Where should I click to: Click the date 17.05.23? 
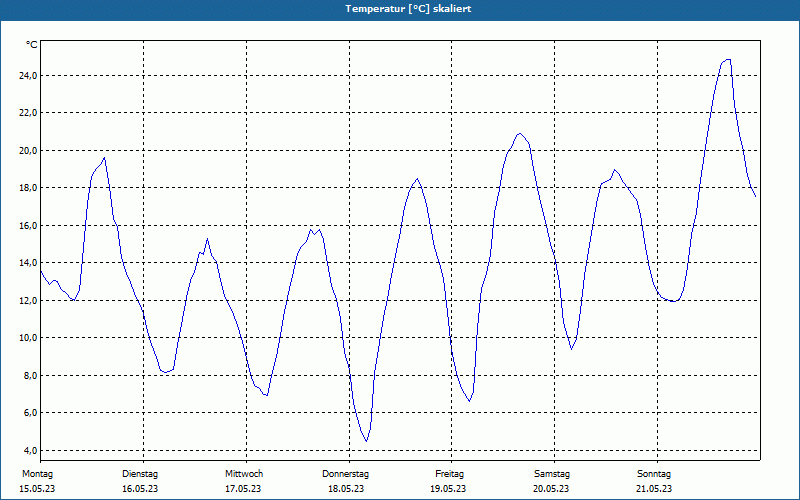tap(243, 489)
